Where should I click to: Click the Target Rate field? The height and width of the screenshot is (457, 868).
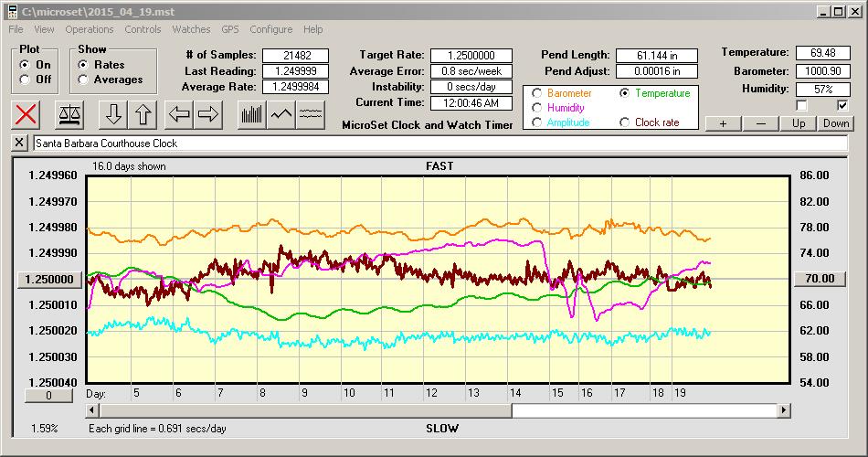tap(471, 56)
